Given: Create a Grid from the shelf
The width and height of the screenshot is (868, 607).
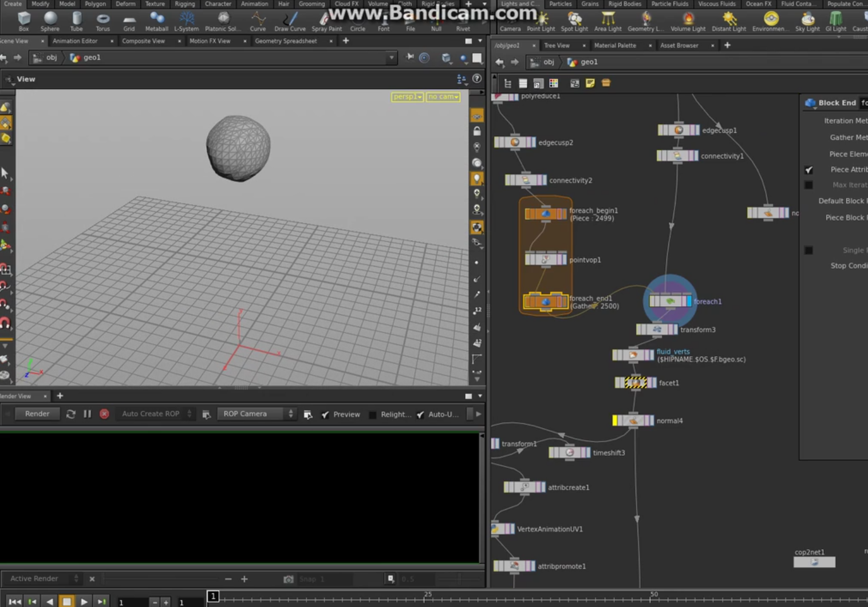Looking at the screenshot, I should coord(129,21).
